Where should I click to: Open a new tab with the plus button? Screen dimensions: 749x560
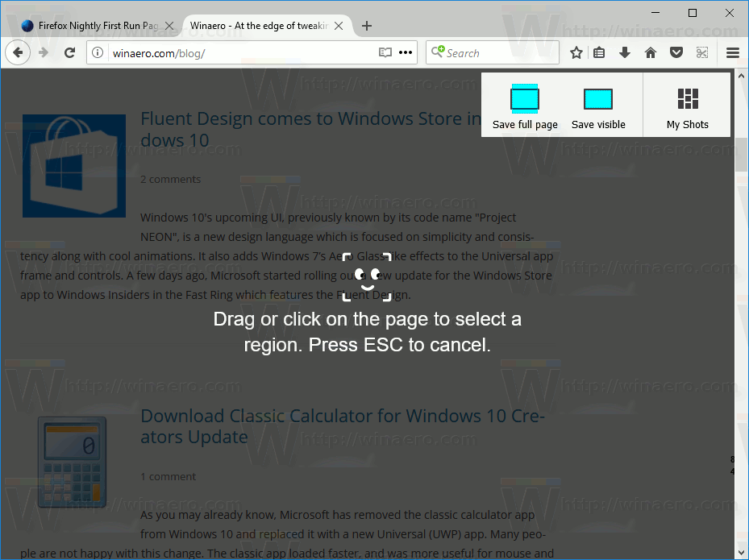(x=367, y=25)
